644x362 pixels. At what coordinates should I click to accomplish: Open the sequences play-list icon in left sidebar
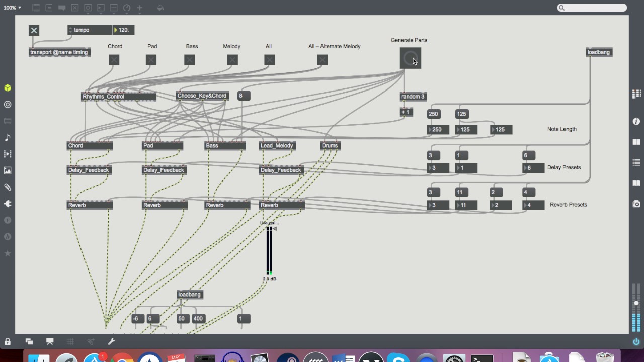click(x=8, y=154)
